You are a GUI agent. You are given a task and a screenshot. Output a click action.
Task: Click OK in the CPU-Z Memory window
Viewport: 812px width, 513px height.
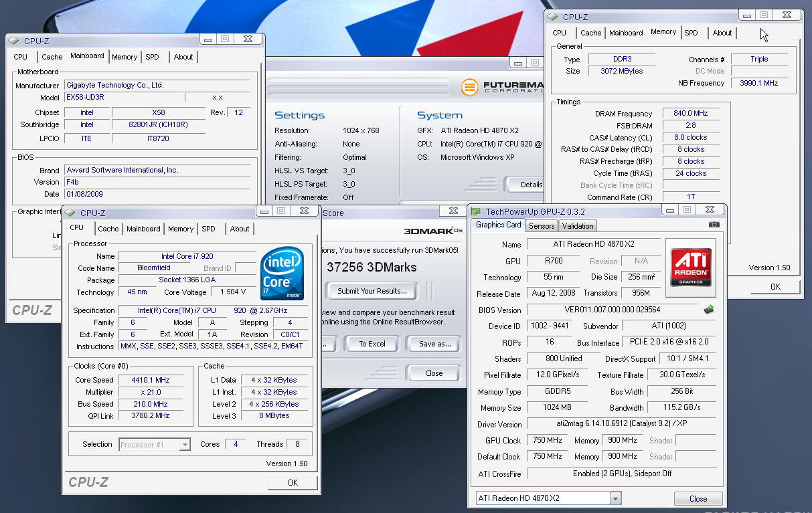click(x=775, y=286)
